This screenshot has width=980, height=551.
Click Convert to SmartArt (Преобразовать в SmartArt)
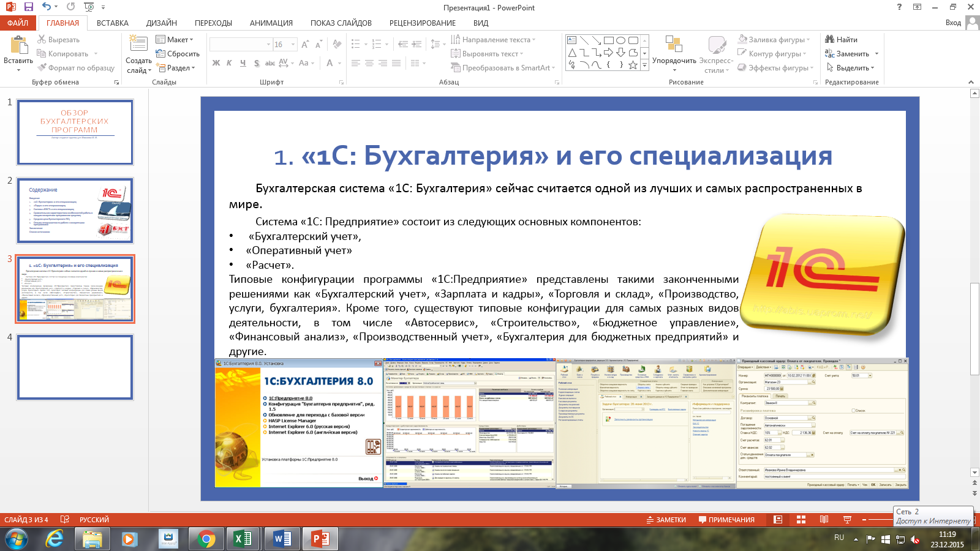point(503,67)
